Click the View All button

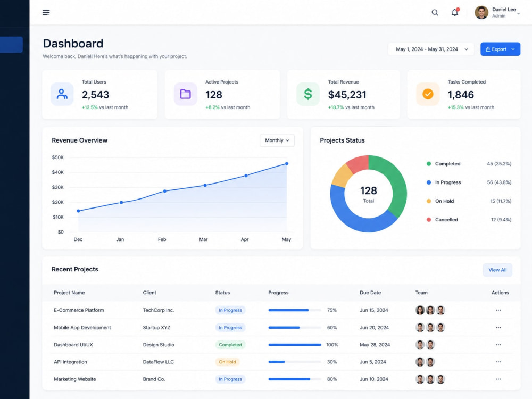497,270
